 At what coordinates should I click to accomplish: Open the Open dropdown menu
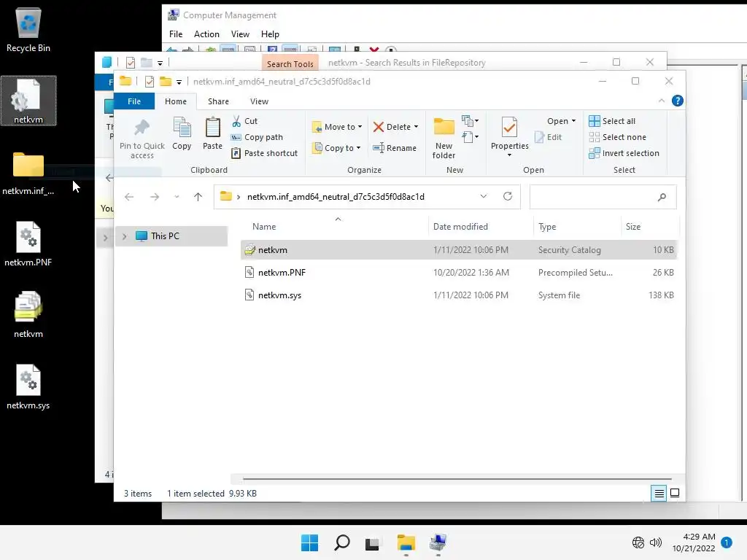561,121
